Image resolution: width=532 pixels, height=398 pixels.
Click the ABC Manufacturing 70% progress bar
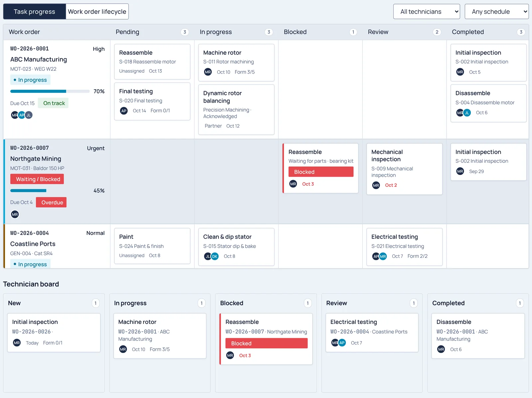[x=50, y=91]
